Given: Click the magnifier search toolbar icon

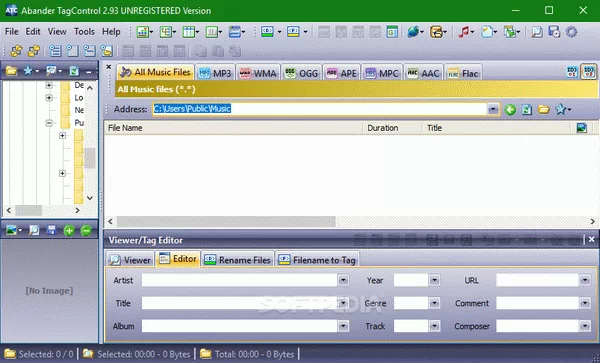Looking at the screenshot, I should point(537,32).
